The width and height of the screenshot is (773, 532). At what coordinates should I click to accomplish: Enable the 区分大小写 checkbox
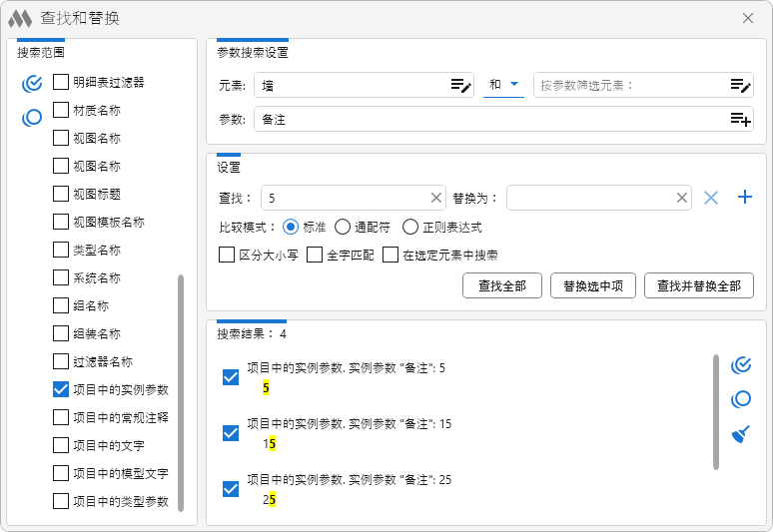tap(227, 256)
